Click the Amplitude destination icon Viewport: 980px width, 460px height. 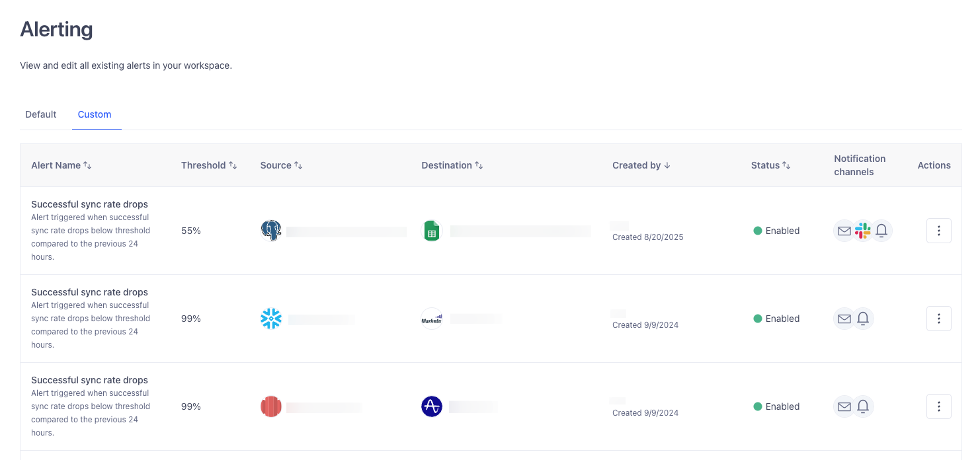[x=432, y=406]
